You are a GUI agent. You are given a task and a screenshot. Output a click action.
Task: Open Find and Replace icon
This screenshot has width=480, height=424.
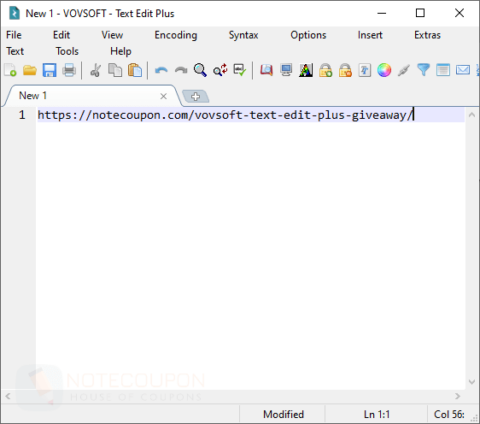click(220, 70)
